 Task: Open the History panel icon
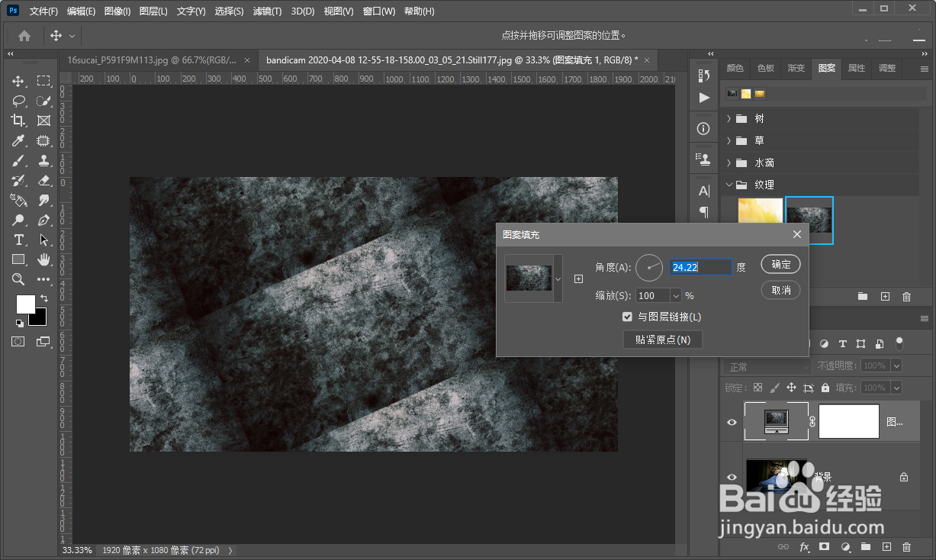tap(703, 75)
